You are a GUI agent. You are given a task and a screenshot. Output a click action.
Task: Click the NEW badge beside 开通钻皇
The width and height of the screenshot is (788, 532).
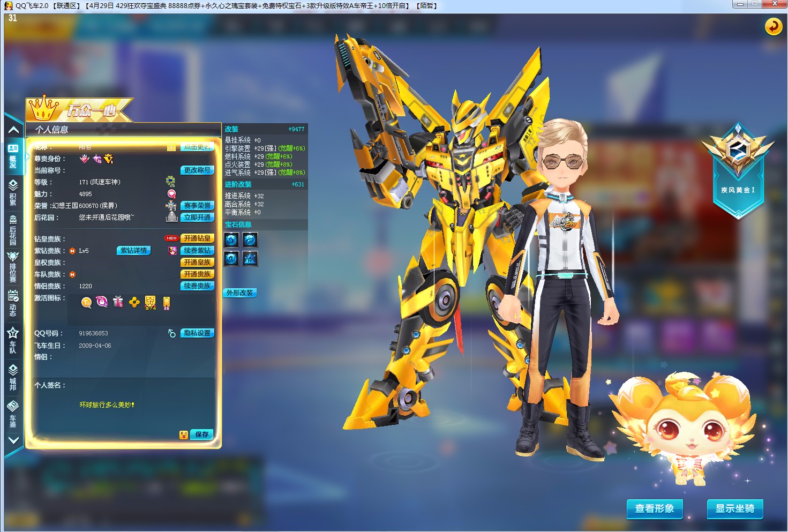click(171, 238)
